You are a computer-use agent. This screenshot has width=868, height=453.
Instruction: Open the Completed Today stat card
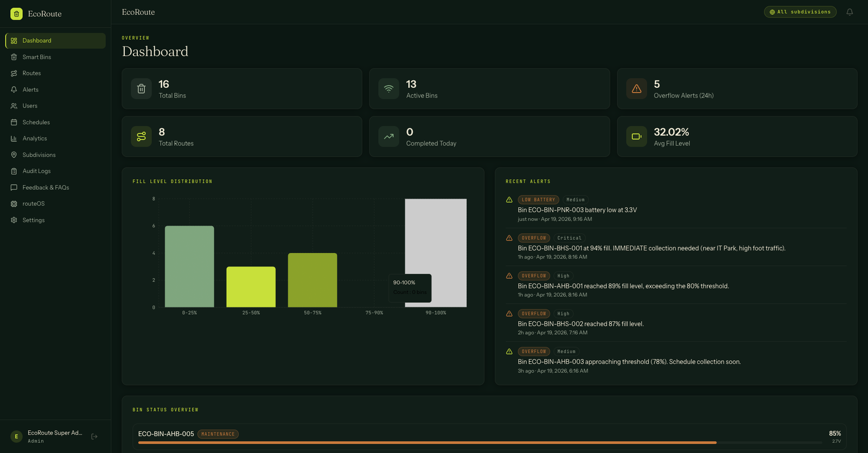tap(489, 136)
